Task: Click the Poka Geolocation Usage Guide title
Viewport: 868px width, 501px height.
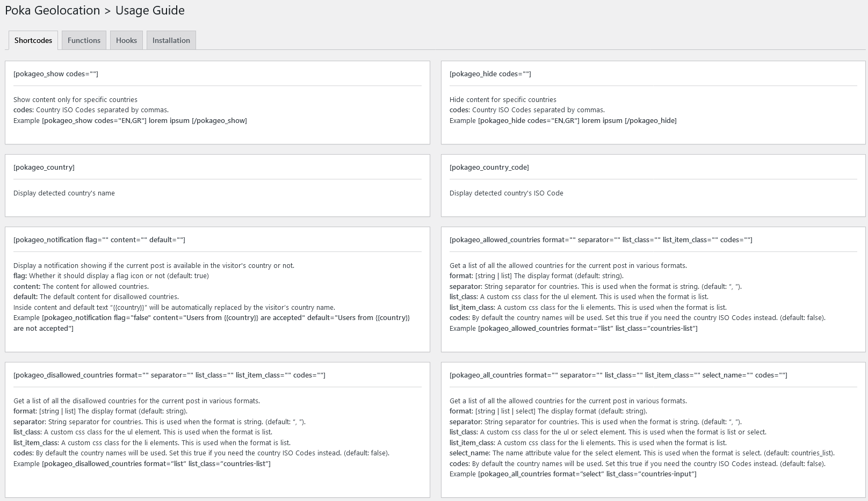Action: (x=95, y=11)
